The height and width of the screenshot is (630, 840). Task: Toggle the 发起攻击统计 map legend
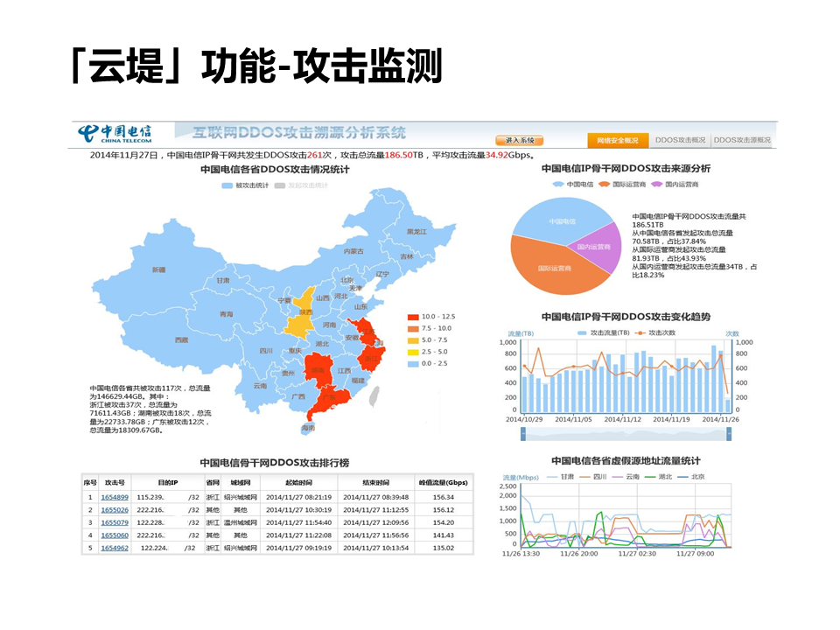point(301,185)
